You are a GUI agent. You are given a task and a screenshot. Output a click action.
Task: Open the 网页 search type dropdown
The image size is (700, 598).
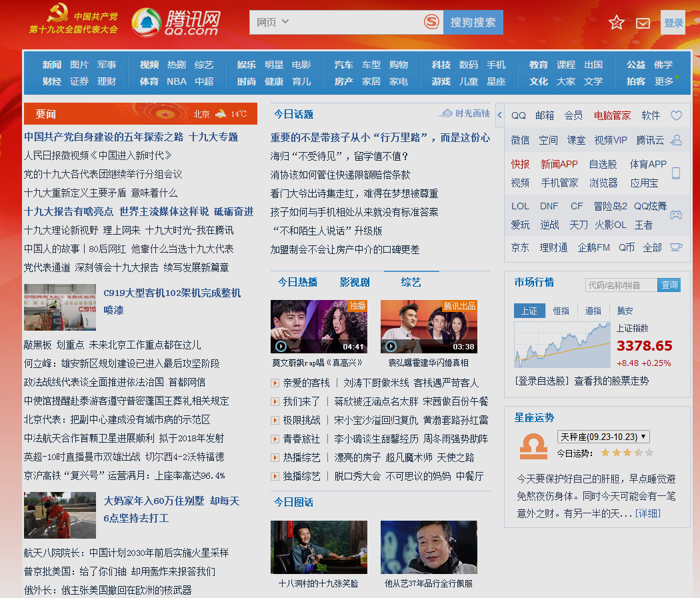point(272,22)
